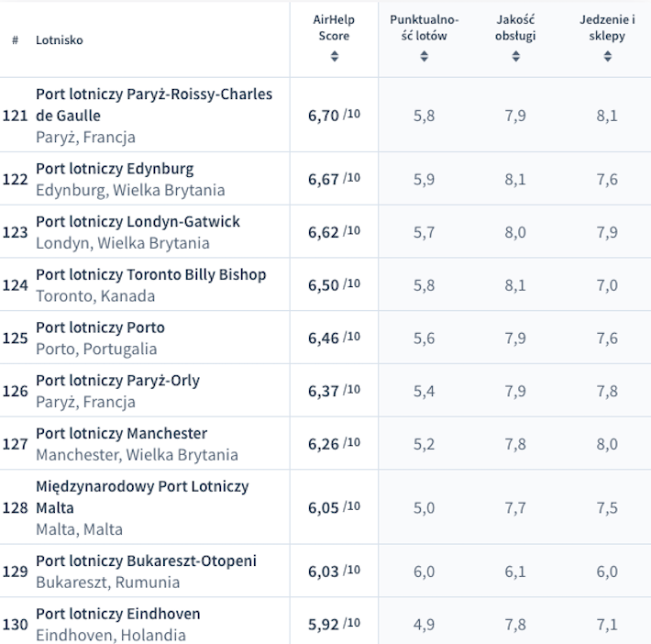
Task: Open Port lotniczy Toronto Billy Bishop
Action: (150, 275)
